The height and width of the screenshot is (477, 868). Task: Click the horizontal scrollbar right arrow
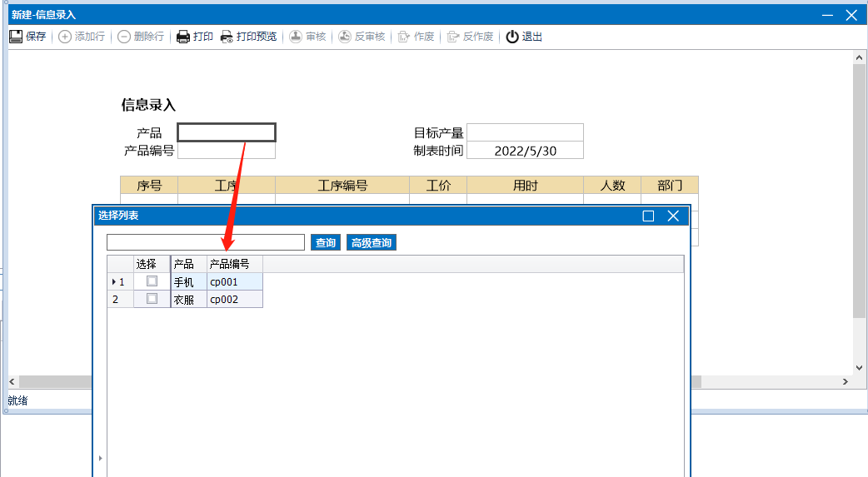click(x=845, y=381)
